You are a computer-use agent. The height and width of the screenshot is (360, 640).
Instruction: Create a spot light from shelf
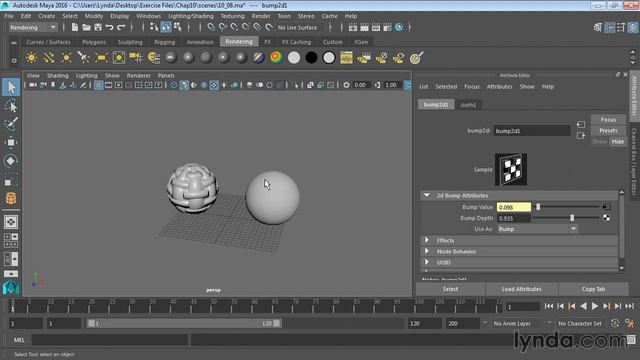(84, 58)
